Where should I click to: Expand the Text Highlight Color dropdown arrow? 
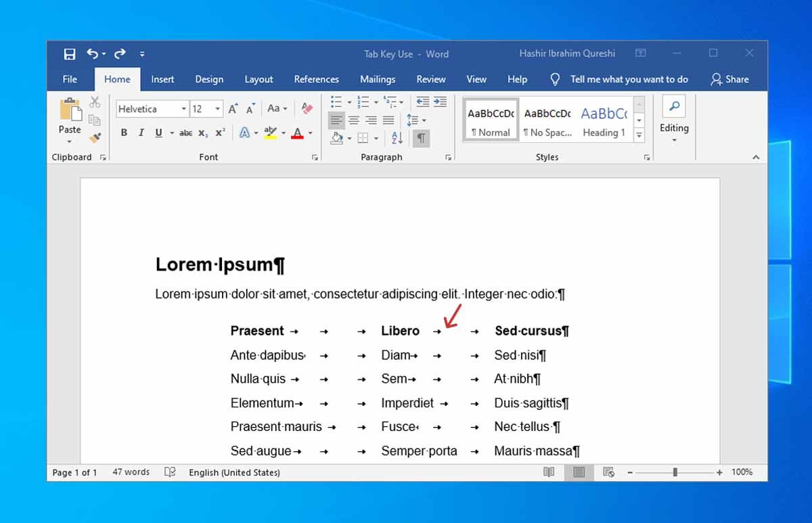pyautogui.click(x=284, y=133)
